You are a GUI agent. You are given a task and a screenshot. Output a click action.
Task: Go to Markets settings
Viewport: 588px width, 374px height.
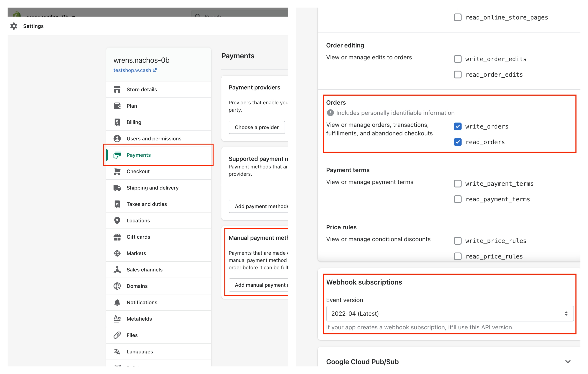click(159, 253)
